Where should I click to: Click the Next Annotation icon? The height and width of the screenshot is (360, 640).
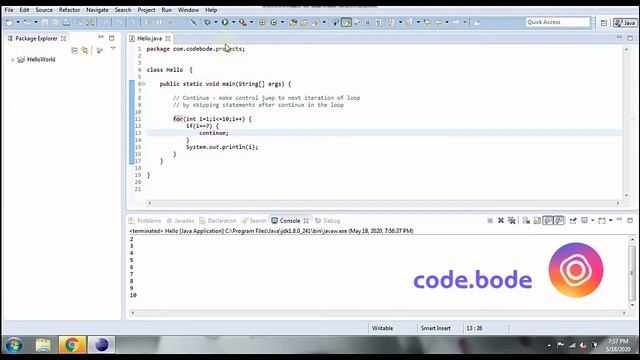coord(391,22)
